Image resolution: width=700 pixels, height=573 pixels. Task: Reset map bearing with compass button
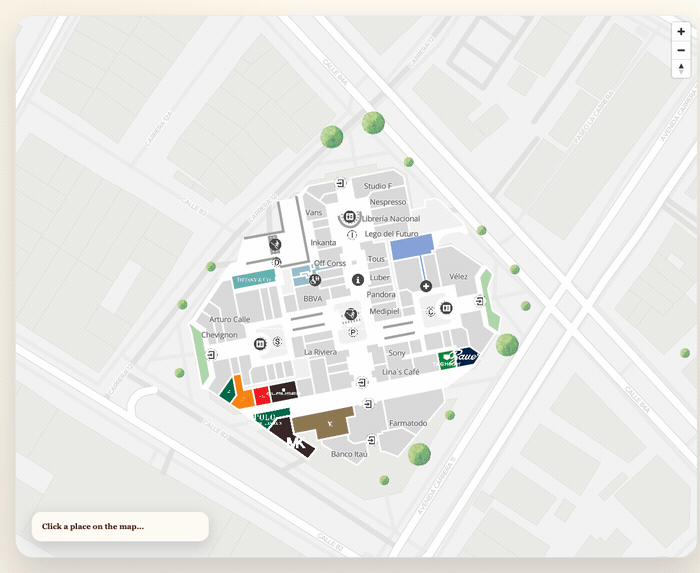click(681, 69)
